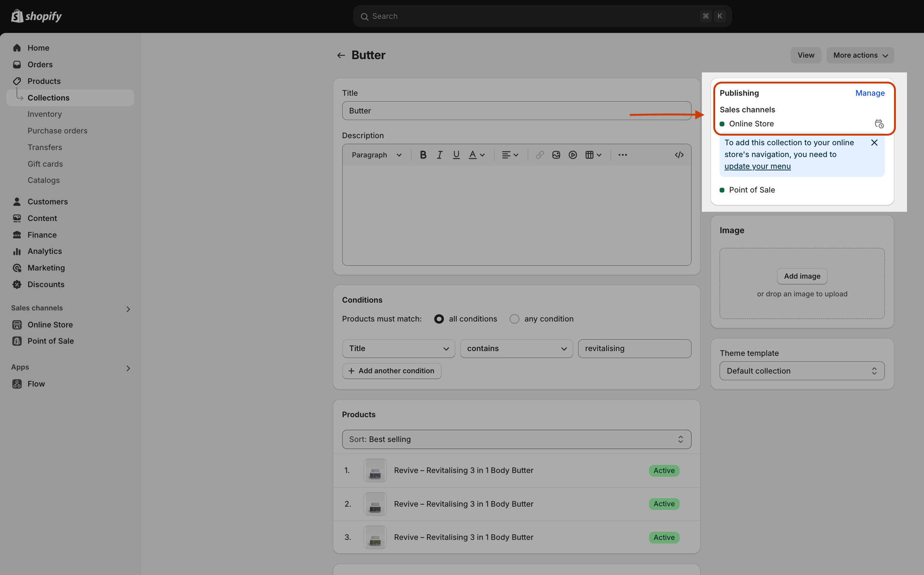Go to Transfers
This screenshot has width=924, height=575.
pyautogui.click(x=45, y=147)
